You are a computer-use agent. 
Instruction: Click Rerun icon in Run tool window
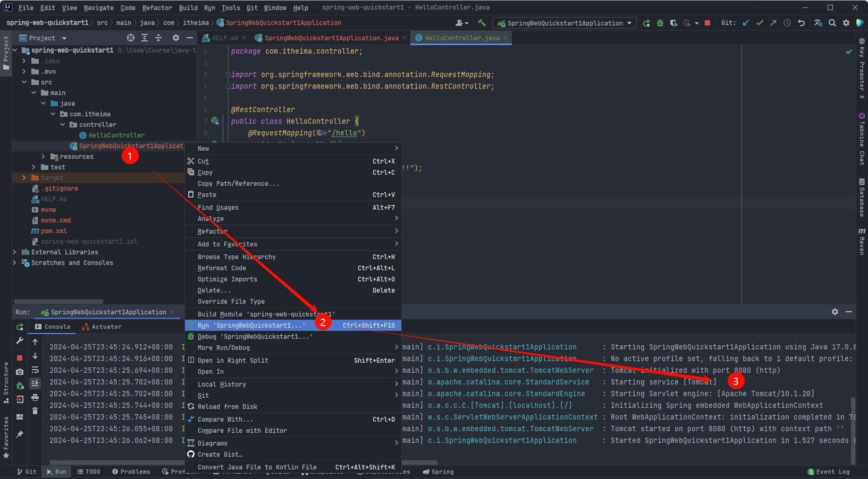tap(20, 327)
